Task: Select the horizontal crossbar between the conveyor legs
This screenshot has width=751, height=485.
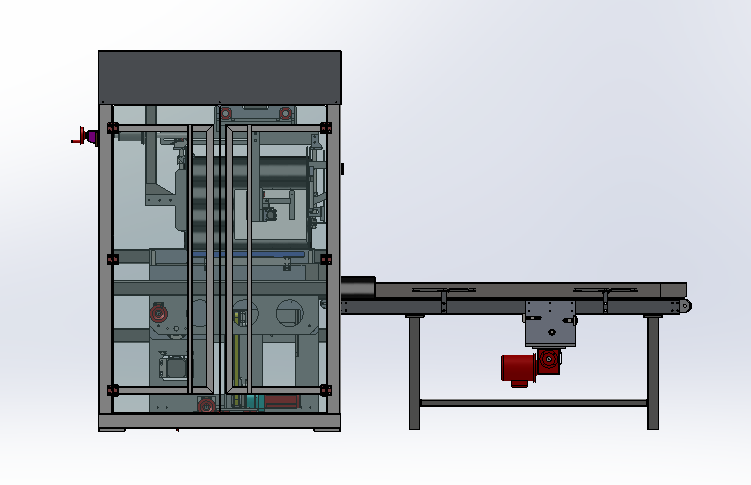Action: (534, 403)
